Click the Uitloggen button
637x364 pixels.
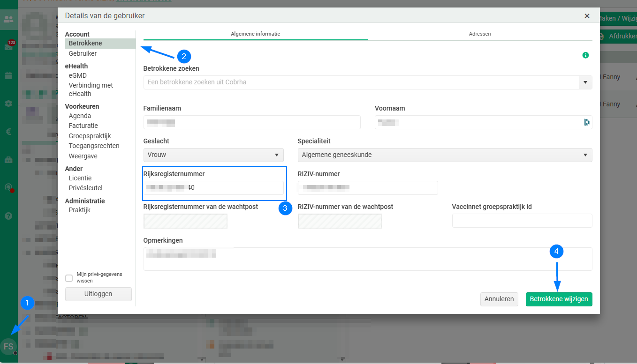pyautogui.click(x=99, y=294)
